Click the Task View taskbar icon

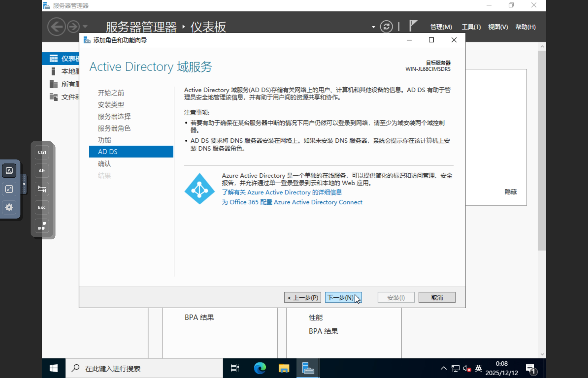(234, 368)
